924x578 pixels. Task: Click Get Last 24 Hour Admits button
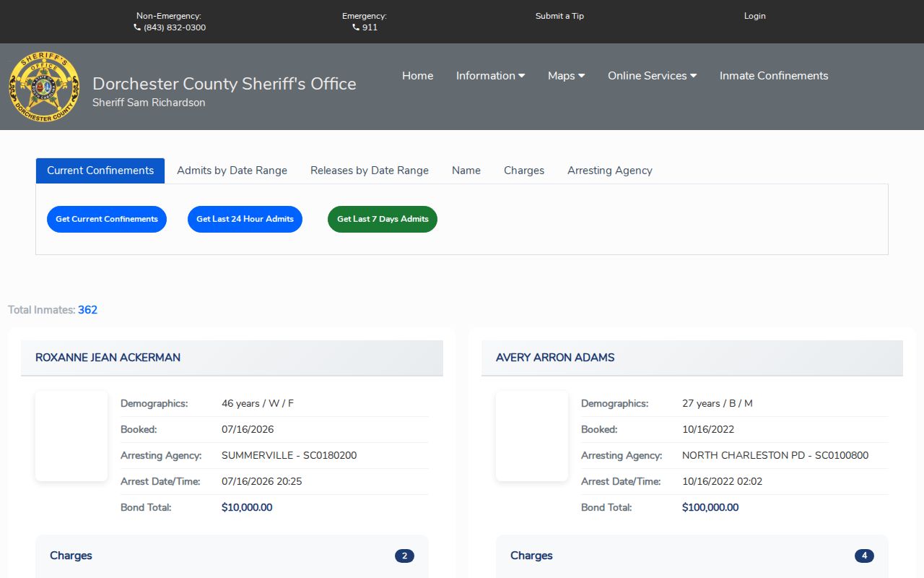tap(245, 219)
